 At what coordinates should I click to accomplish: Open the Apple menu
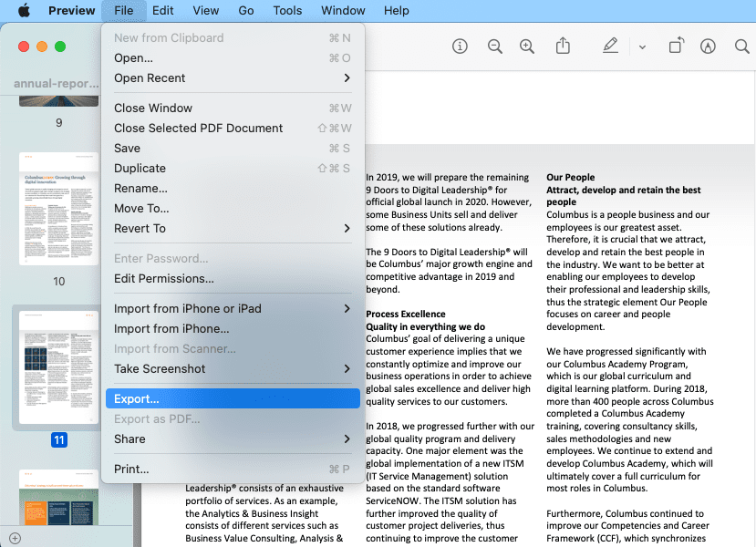pos(26,10)
